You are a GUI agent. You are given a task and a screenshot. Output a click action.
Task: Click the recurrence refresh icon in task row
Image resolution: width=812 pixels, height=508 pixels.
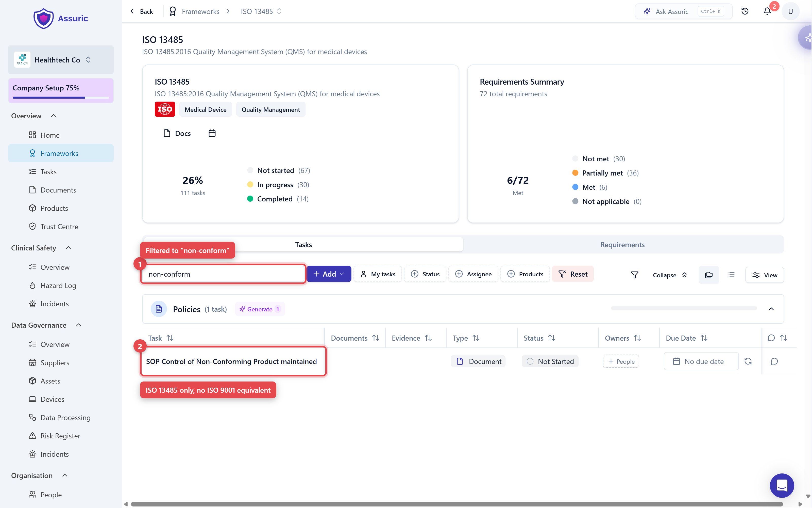click(x=748, y=361)
